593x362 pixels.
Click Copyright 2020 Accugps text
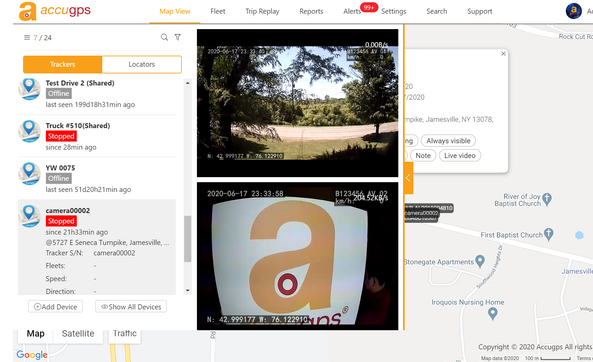(535, 347)
